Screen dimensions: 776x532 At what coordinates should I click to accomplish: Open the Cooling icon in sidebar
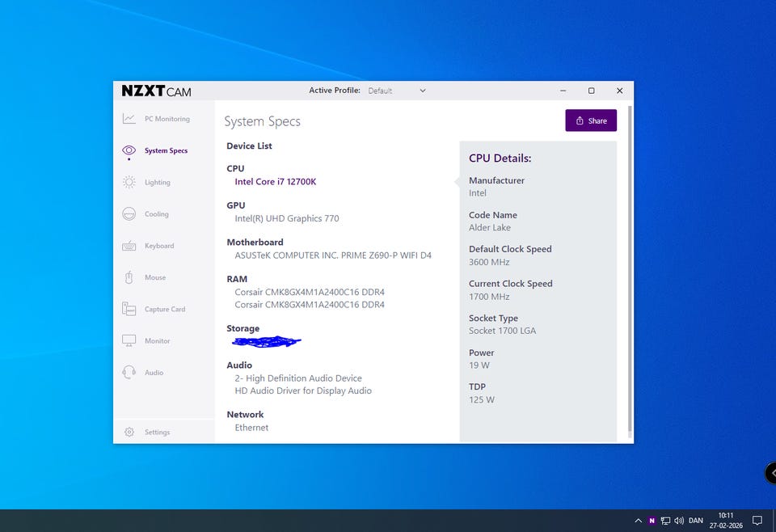(129, 213)
